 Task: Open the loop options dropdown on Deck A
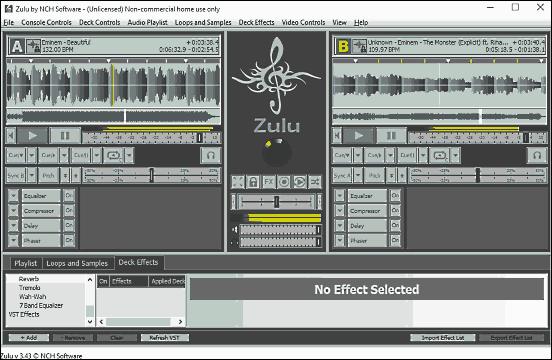[129, 155]
